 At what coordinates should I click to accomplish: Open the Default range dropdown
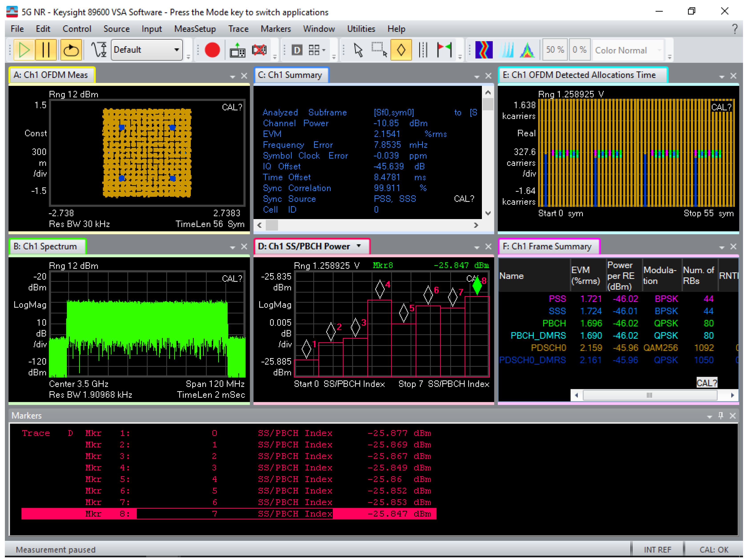click(x=176, y=50)
